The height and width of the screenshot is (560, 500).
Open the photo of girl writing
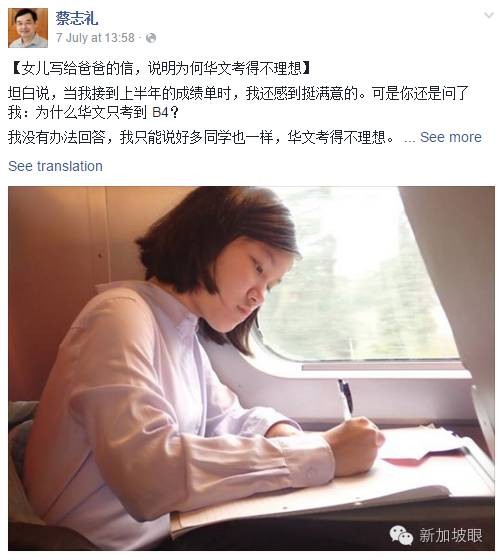tap(251, 368)
